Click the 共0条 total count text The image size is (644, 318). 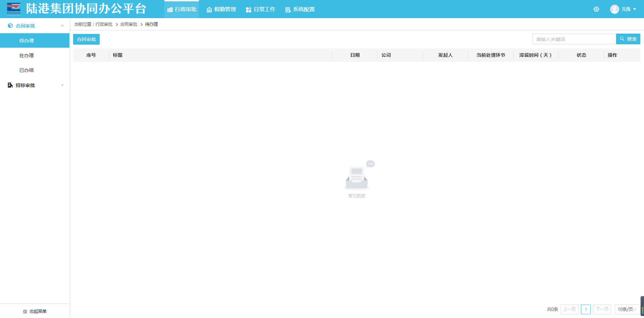pyautogui.click(x=552, y=309)
